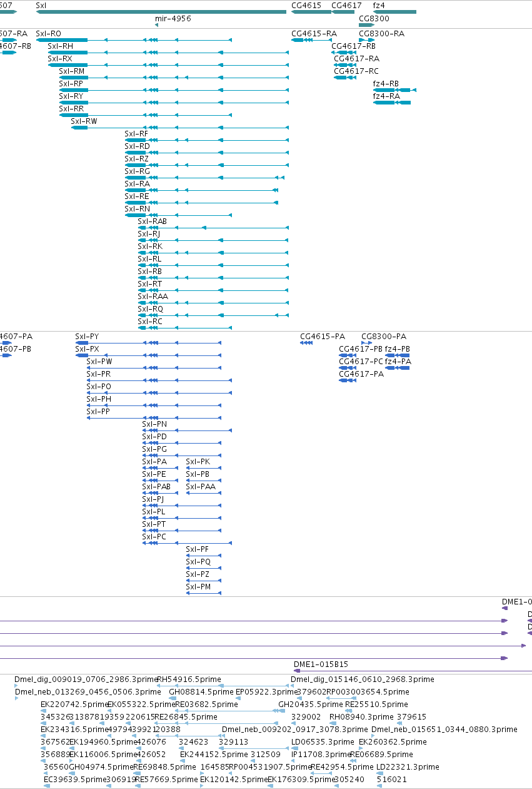
Task: Select protein CG4615-PA
Action: (x=323, y=337)
